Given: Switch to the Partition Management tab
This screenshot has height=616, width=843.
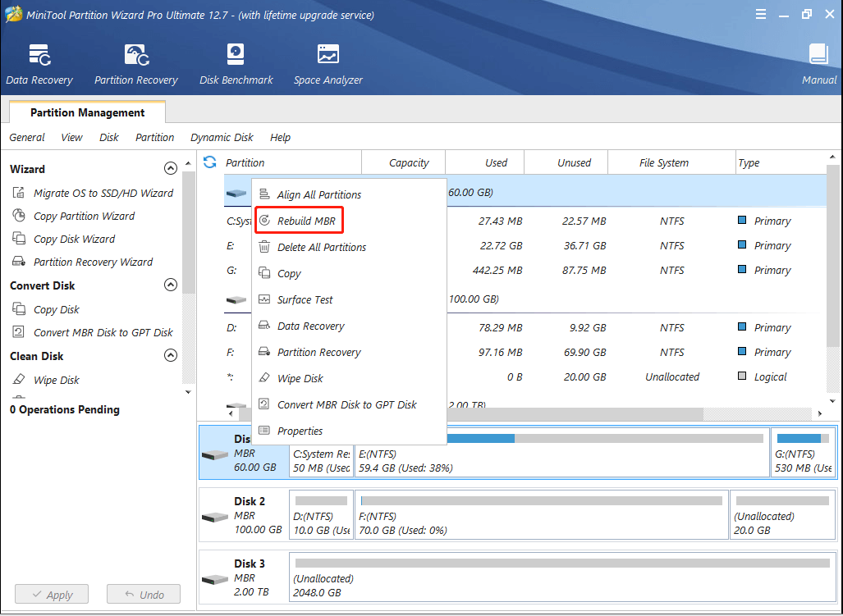Looking at the screenshot, I should [87, 113].
